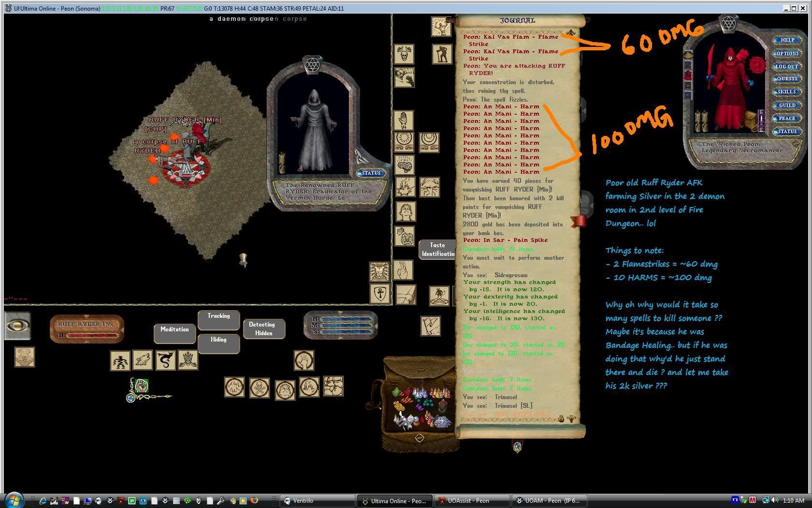
Task: Open the SKILLS list
Action: 787,92
